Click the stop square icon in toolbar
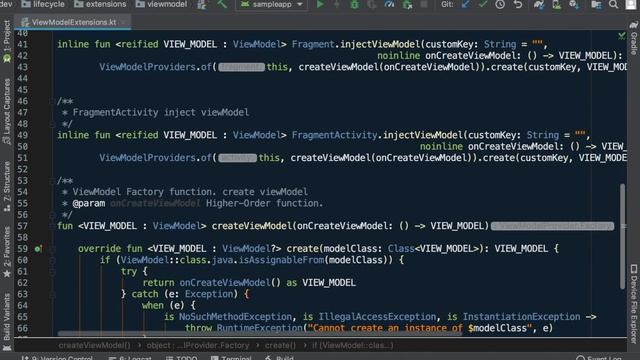 pyautogui.click(x=424, y=4)
